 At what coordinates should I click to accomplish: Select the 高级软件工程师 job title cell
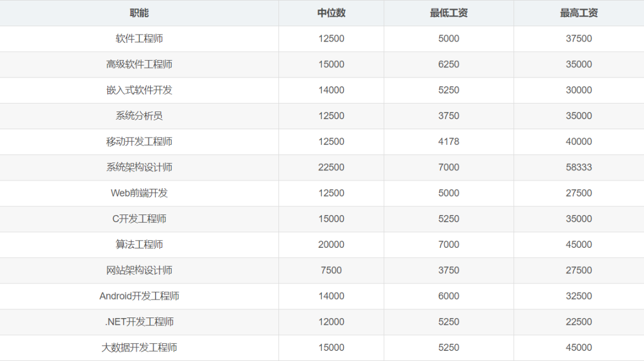139,64
